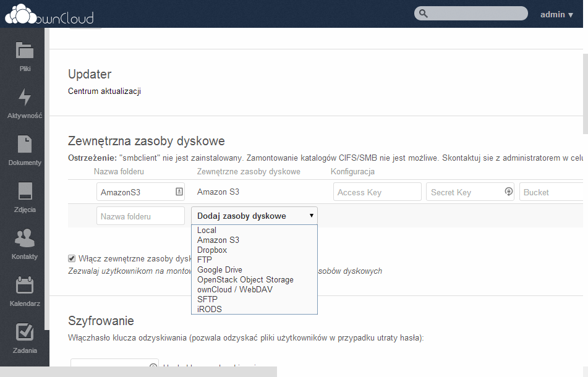Click the Secret Key field
Screen dimensions: 588x377
click(470, 192)
